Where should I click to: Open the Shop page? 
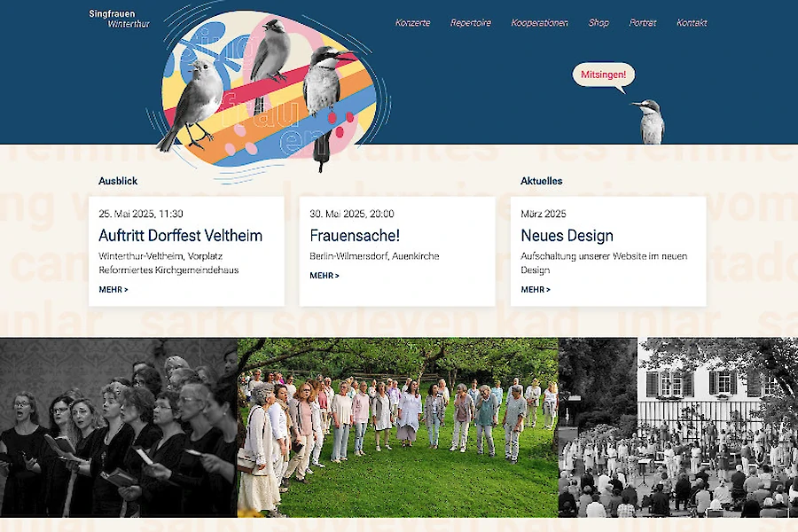pyautogui.click(x=598, y=22)
